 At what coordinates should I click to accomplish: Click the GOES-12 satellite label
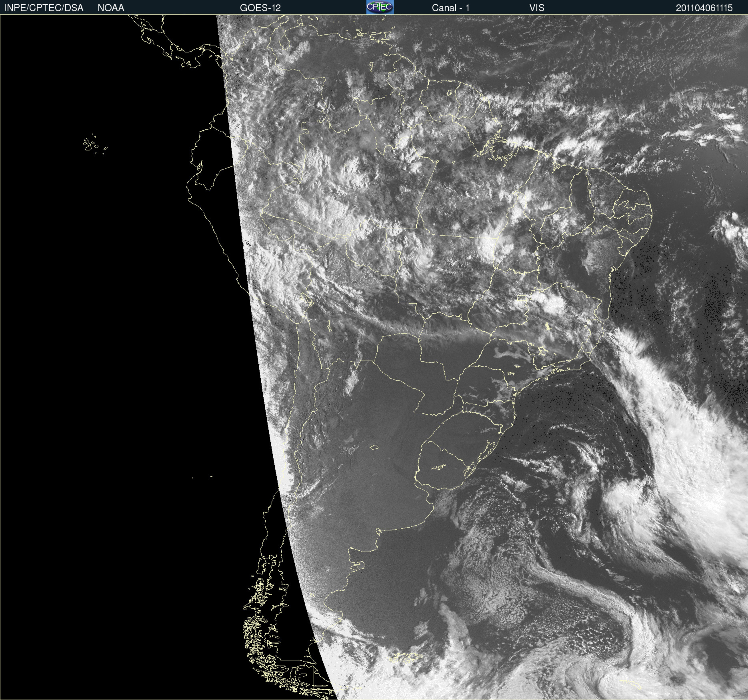[260, 8]
